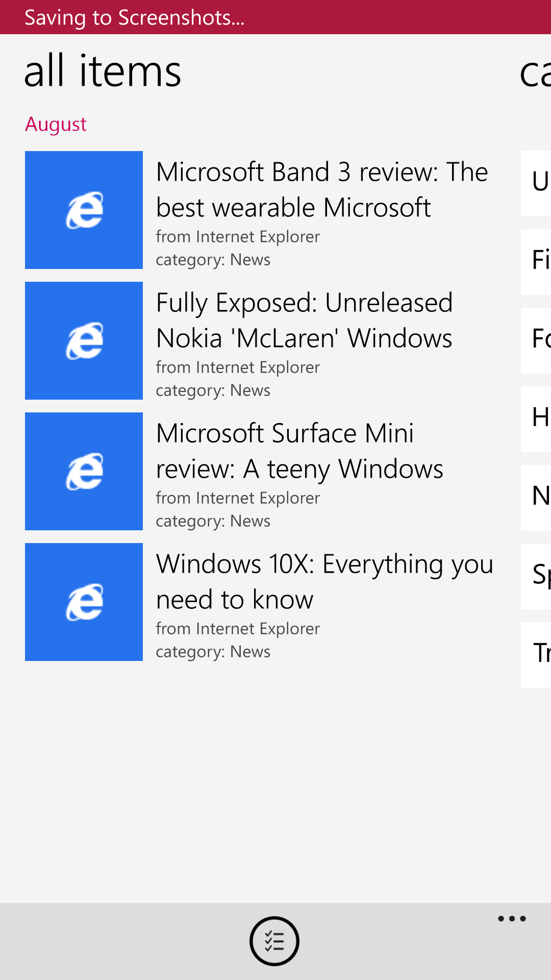Tap the select-items checklist icon
551x980 pixels.
point(274,941)
